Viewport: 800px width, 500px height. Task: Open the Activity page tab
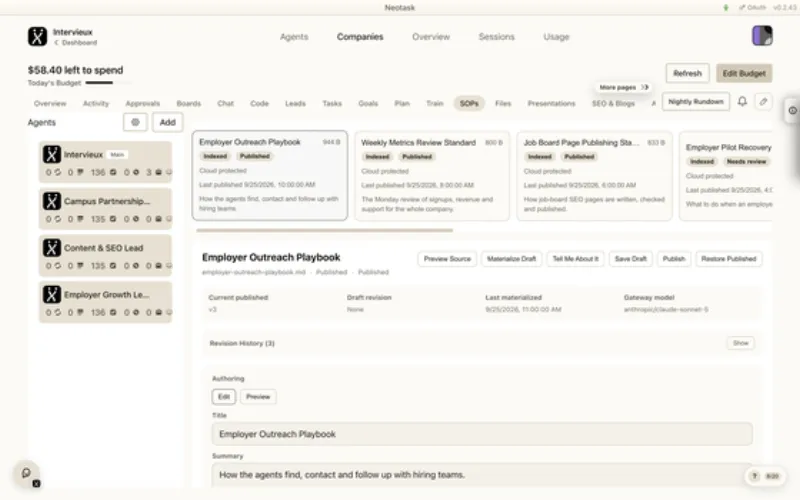pyautogui.click(x=96, y=103)
